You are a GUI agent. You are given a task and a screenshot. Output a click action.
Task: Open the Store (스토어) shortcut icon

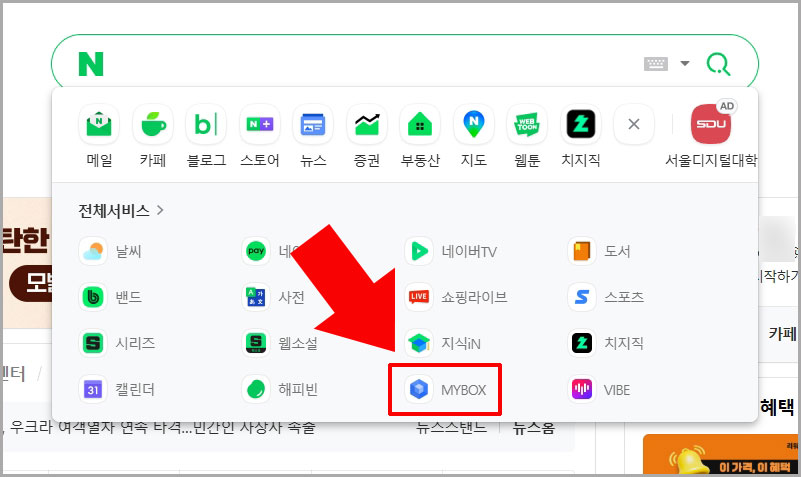pyautogui.click(x=260, y=124)
